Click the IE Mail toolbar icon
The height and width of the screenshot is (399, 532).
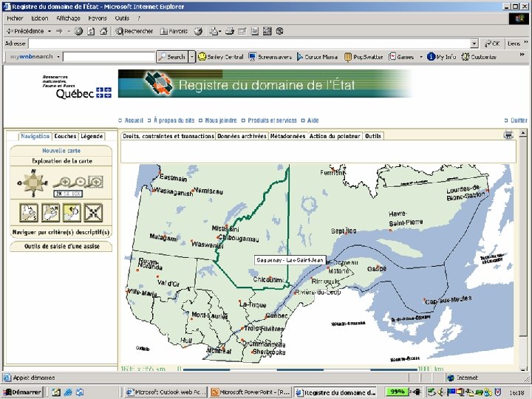214,31
